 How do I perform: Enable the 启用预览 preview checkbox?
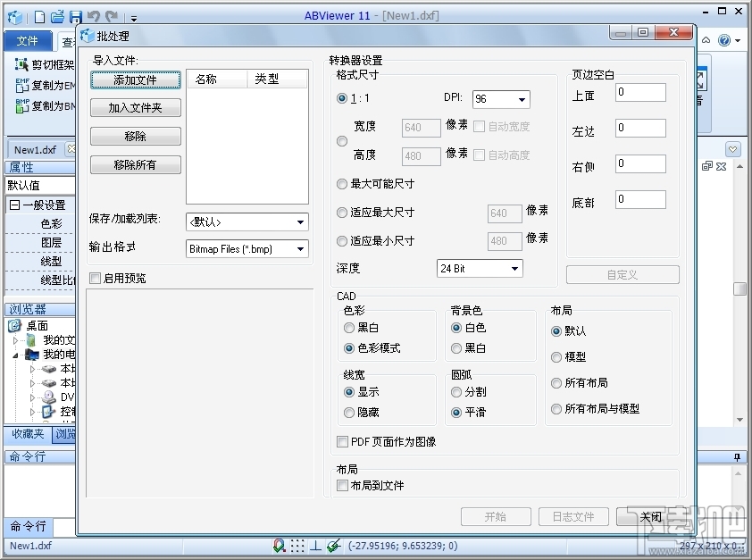95,278
